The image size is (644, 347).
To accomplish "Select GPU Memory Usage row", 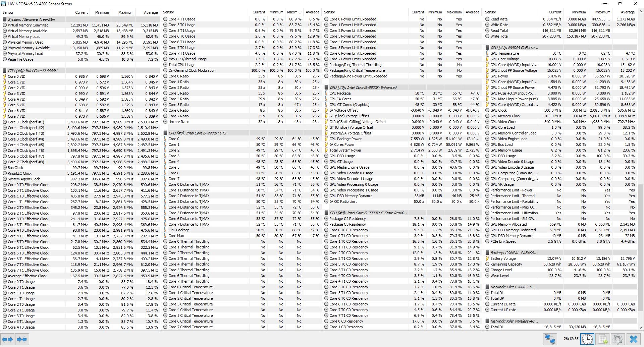I will coord(560,150).
